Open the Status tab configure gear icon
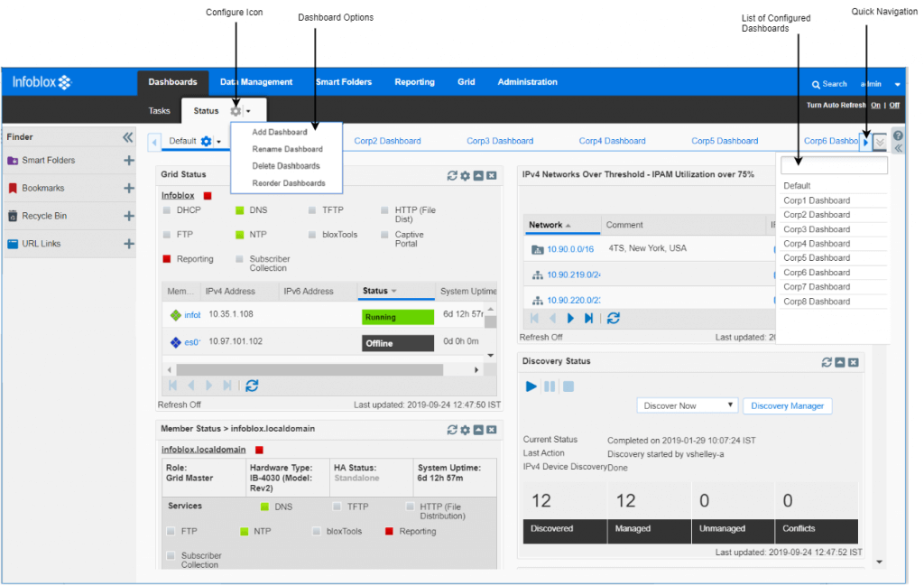 coord(236,111)
